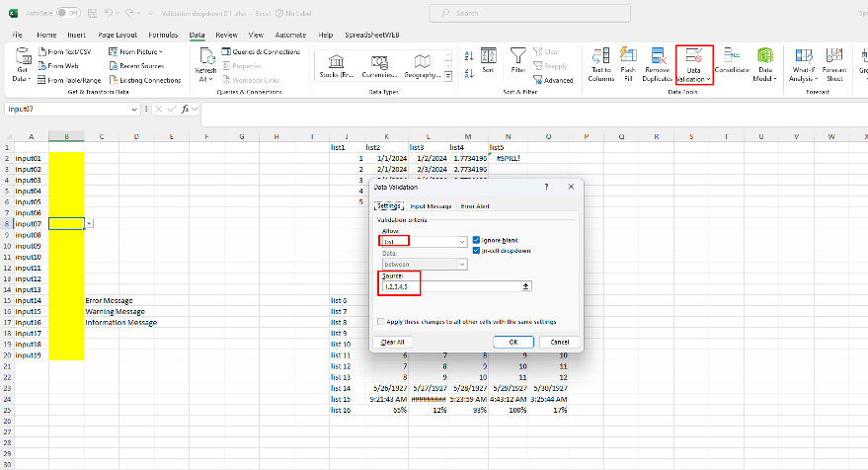Open the Automate ribbon tab
Image resolution: width=868 pixels, height=470 pixels.
[290, 35]
